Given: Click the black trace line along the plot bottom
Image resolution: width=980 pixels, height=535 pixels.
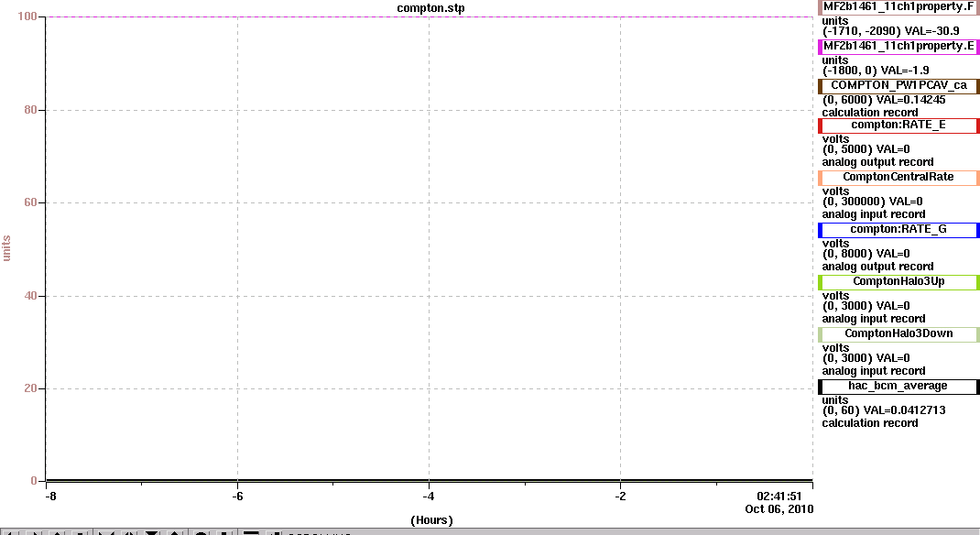Looking at the screenshot, I should [429, 481].
